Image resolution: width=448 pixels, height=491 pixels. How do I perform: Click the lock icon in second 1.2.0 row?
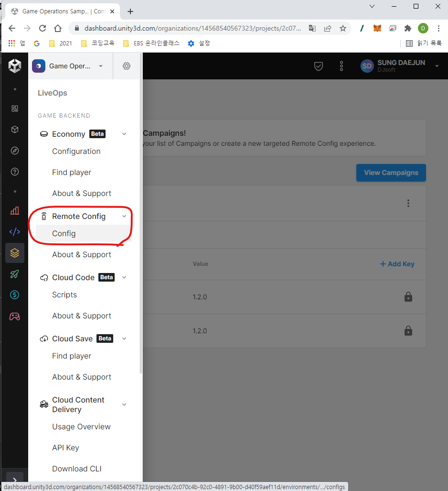click(408, 331)
